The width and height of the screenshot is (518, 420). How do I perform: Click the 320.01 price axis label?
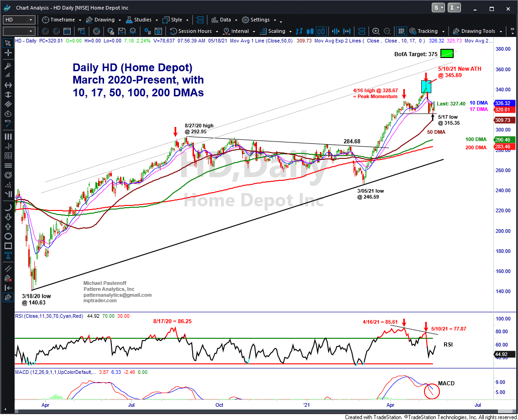click(x=504, y=110)
